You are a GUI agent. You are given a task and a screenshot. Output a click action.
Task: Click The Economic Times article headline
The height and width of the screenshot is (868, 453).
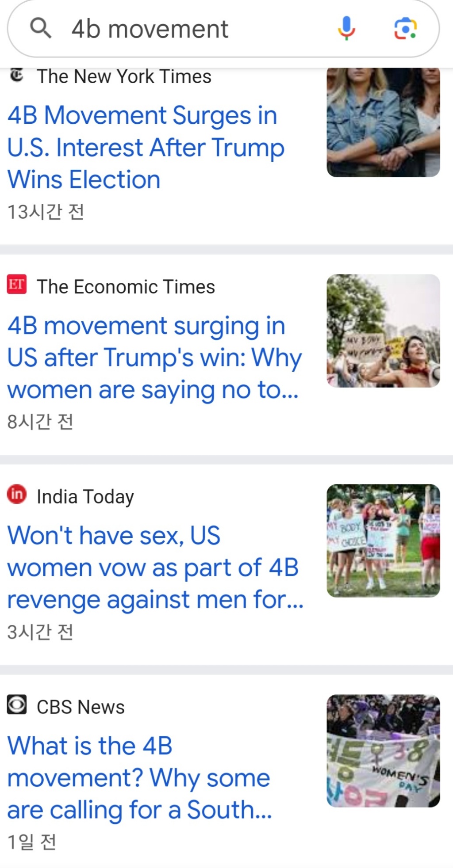click(x=155, y=357)
